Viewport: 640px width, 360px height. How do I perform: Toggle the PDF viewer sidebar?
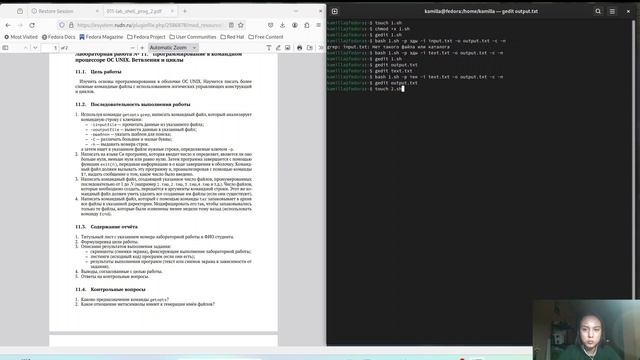pos(5,48)
